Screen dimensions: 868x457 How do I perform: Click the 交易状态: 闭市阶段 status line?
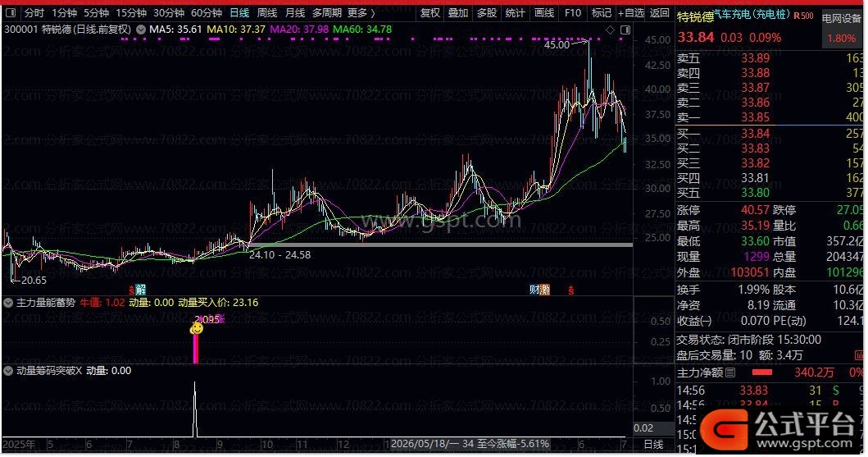[748, 340]
